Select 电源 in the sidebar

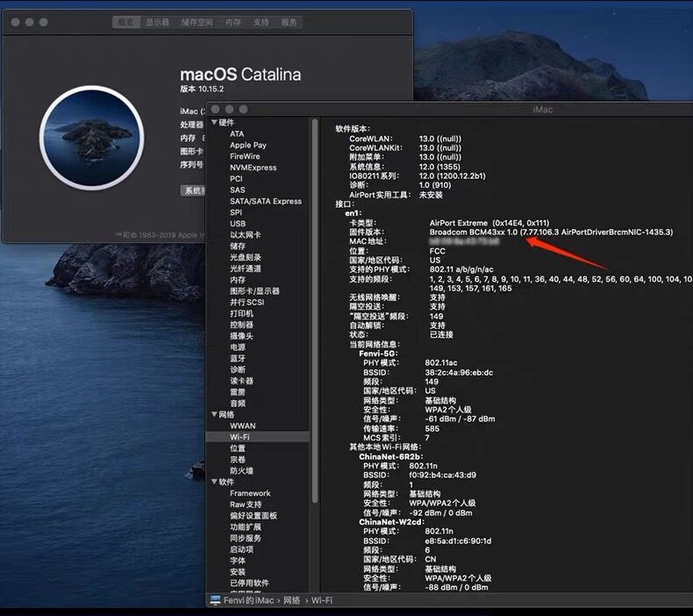tap(238, 347)
